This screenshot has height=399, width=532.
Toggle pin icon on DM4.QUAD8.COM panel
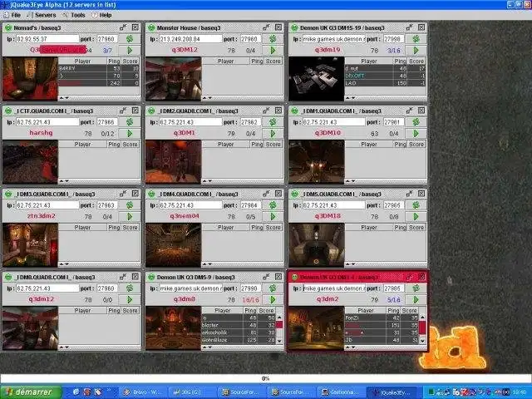266,194
